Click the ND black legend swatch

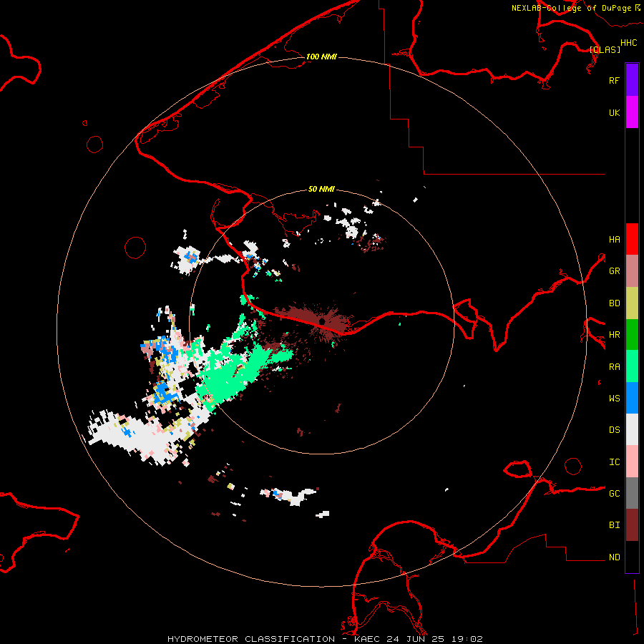632,557
